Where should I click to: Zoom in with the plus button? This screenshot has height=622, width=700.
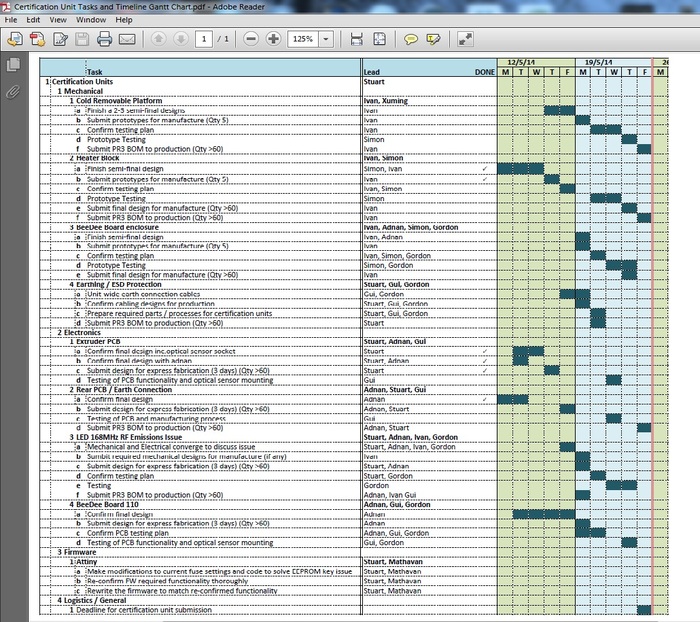point(273,39)
